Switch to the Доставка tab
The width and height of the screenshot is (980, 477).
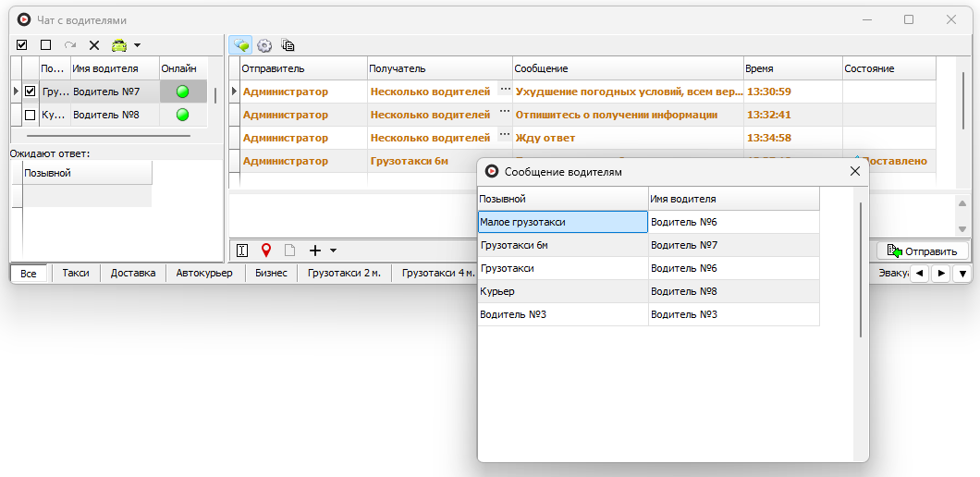click(133, 274)
